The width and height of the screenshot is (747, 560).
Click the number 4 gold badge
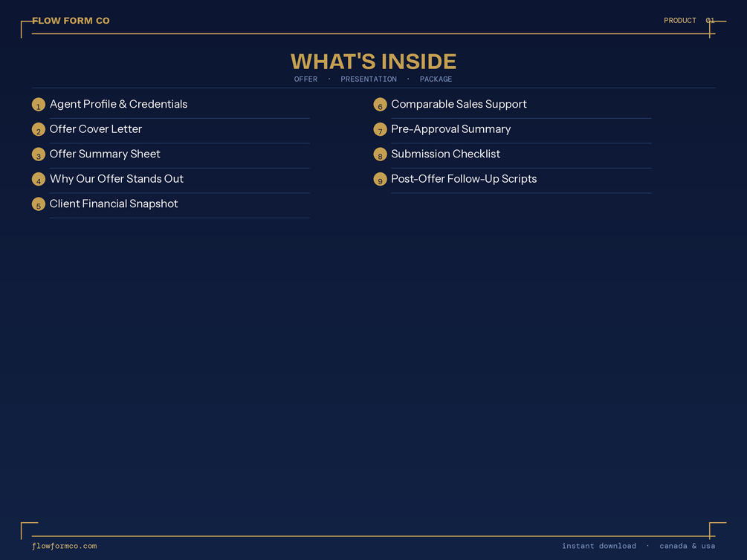pyautogui.click(x=39, y=179)
